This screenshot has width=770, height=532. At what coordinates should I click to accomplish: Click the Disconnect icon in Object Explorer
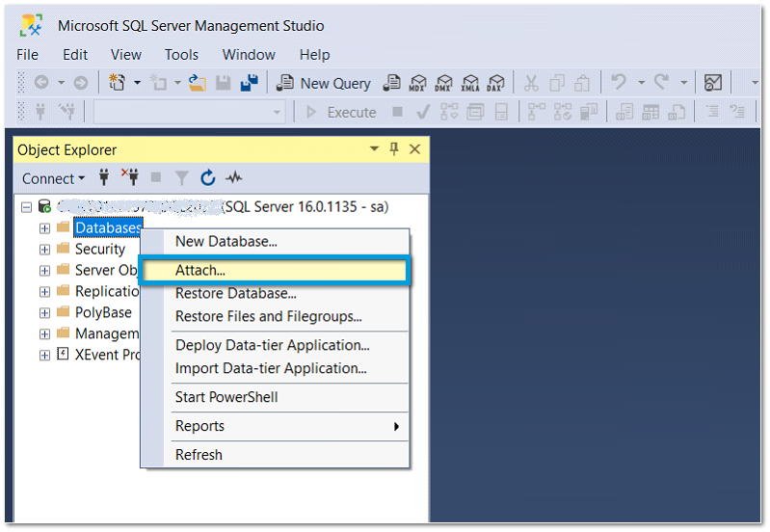[130, 178]
